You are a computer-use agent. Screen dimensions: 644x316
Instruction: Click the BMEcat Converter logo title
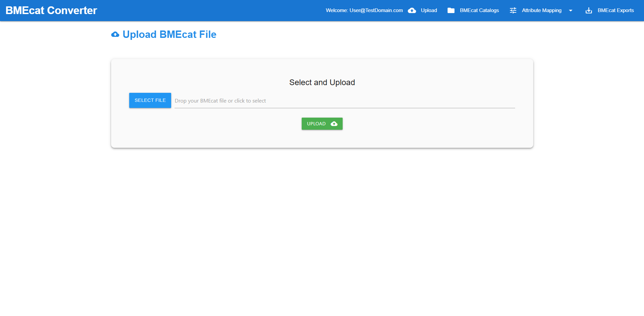click(x=51, y=10)
